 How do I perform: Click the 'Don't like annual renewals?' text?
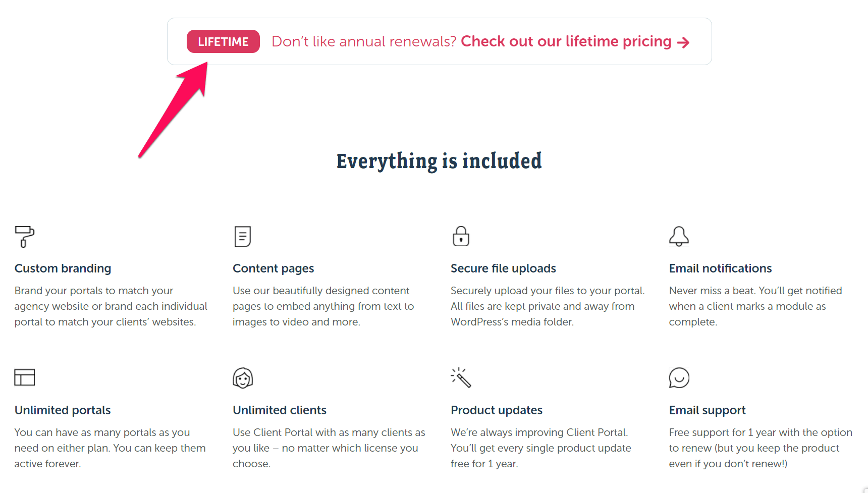click(x=364, y=41)
